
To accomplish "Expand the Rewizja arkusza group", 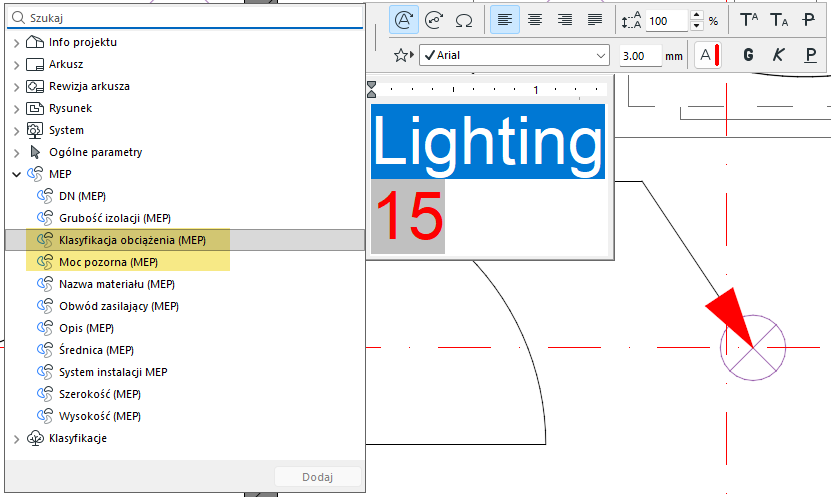I will (16, 87).
